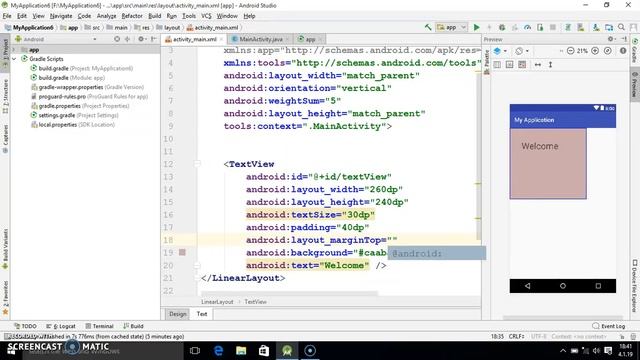
Task: Hide the Project panel with the hide icon
Action: [x=154, y=39]
